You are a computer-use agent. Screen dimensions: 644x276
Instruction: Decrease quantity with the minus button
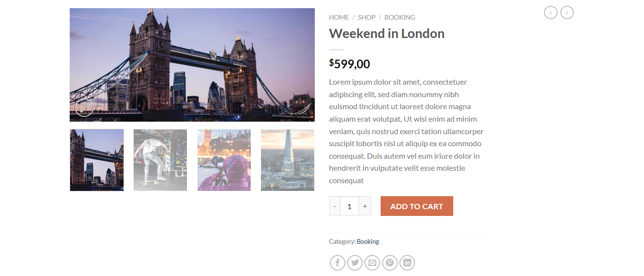point(334,206)
